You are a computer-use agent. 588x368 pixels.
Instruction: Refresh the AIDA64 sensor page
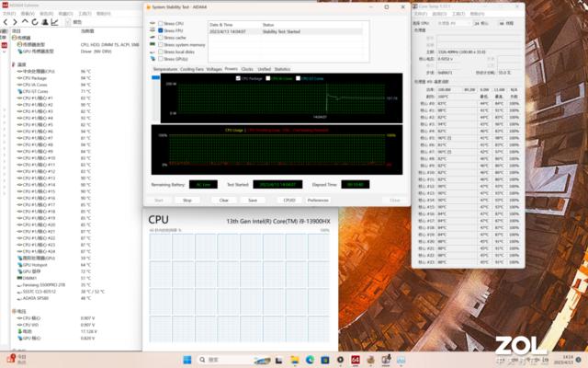click(x=35, y=22)
